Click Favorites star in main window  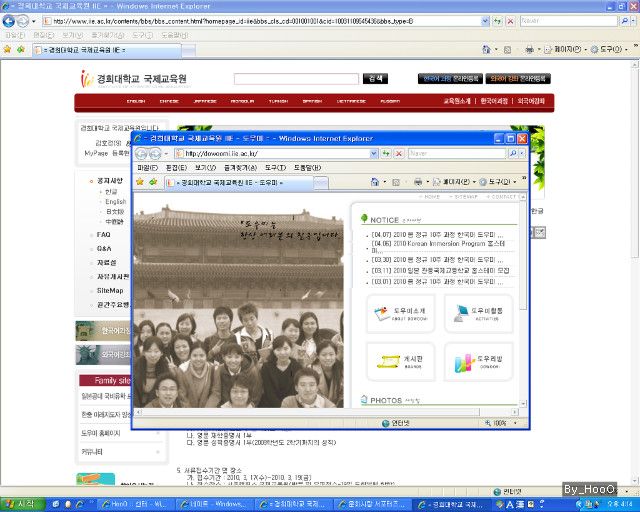pos(7,49)
